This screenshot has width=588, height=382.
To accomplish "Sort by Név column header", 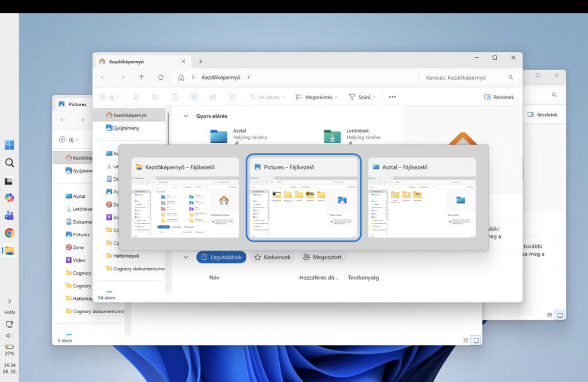I will 214,278.
